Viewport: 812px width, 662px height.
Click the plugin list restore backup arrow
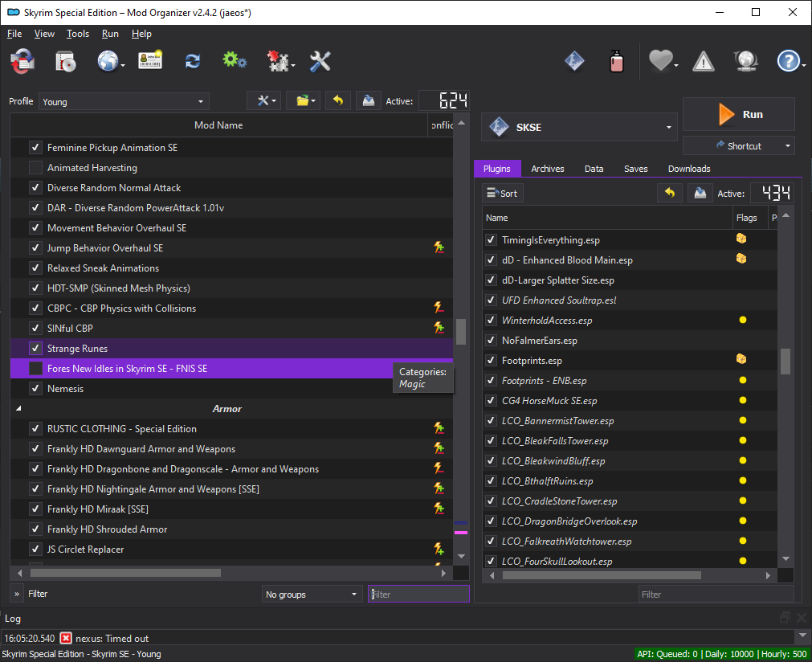pos(670,193)
